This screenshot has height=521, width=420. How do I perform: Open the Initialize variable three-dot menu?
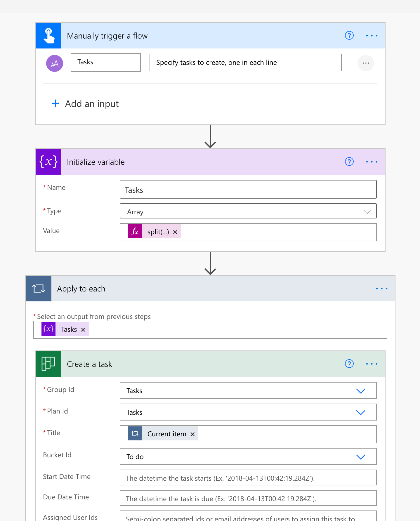point(372,162)
